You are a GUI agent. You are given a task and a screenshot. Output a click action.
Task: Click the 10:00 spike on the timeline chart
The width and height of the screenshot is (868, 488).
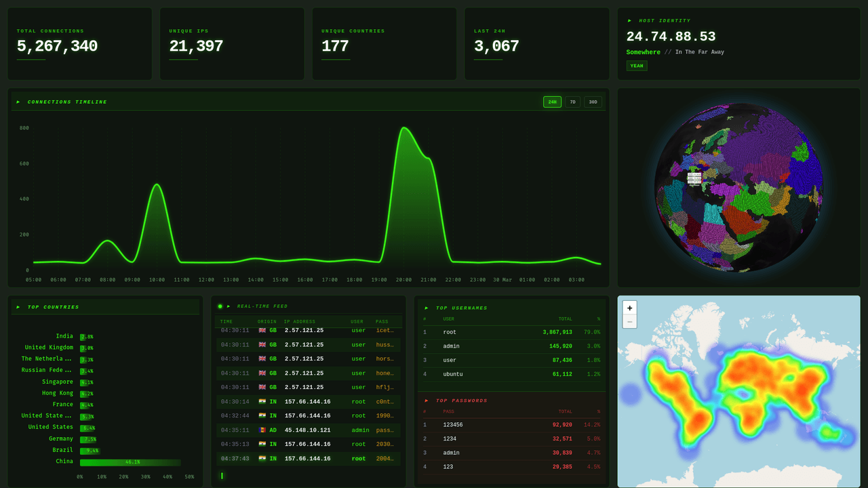(157, 184)
